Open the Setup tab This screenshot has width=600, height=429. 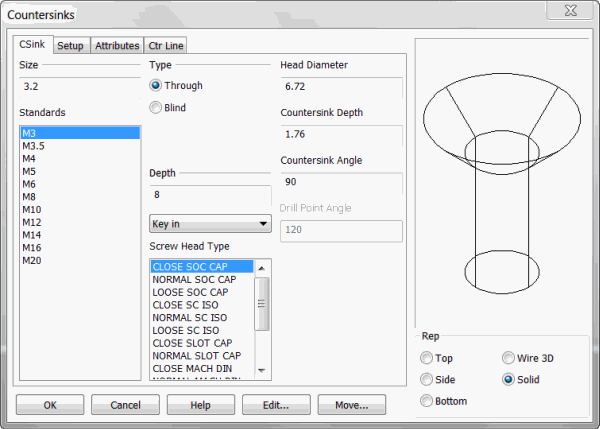point(71,46)
